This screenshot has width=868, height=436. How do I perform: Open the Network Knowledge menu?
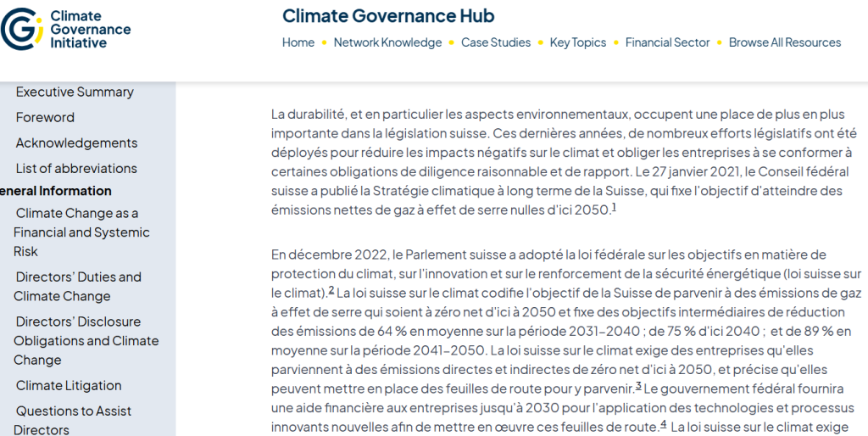pos(387,42)
